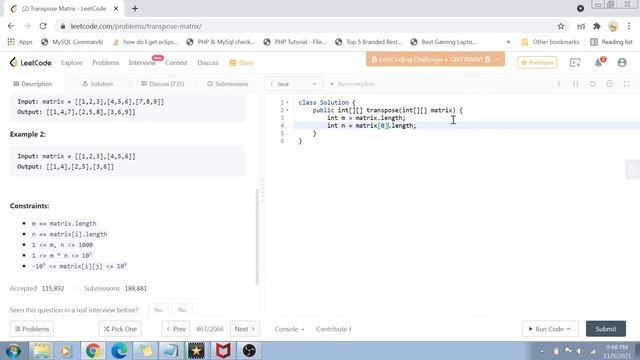Screen dimensions: 640x360
Task: Open the Problems list button
Action: [32, 329]
